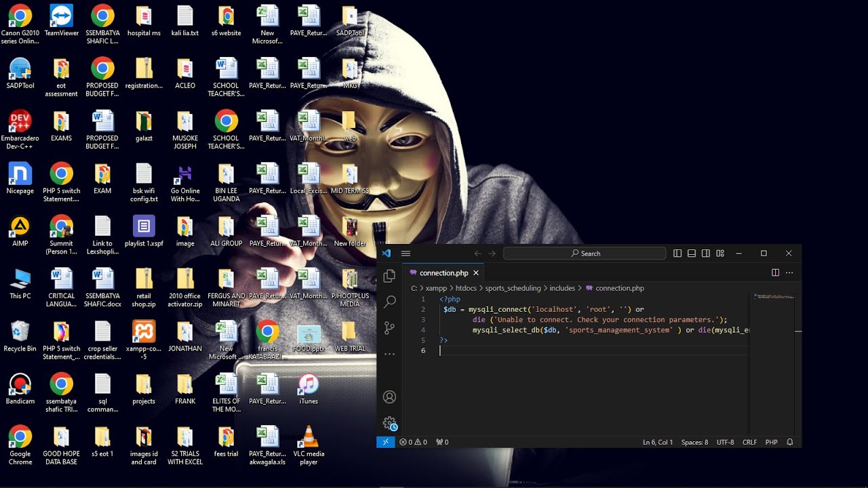Change Spaces: 8 indentation setting
This screenshot has height=488, width=868.
(694, 442)
